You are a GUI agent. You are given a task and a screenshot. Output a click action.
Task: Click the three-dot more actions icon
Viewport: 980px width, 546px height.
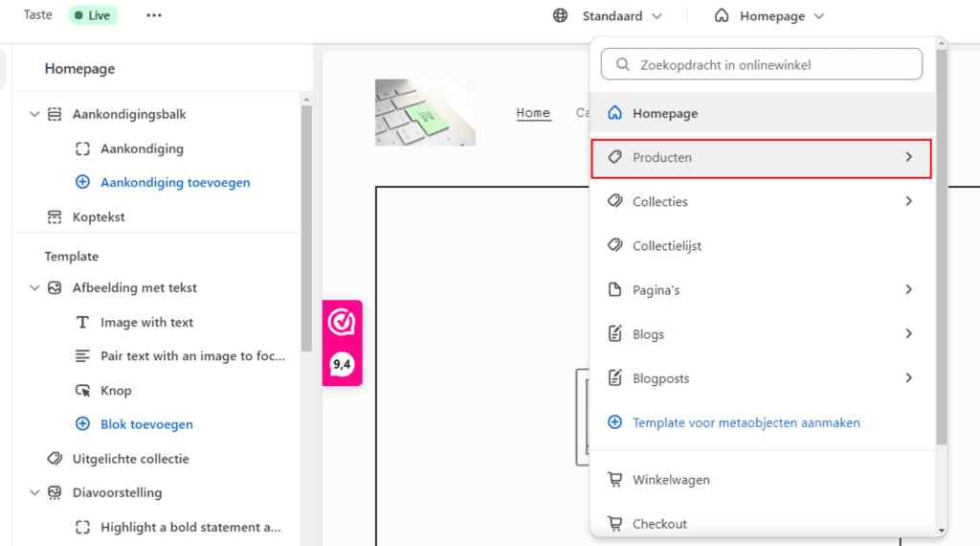[154, 15]
